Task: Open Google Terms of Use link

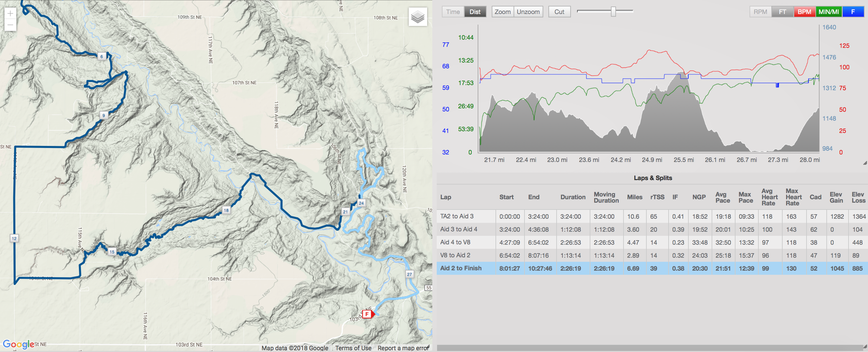Action: pos(353,348)
